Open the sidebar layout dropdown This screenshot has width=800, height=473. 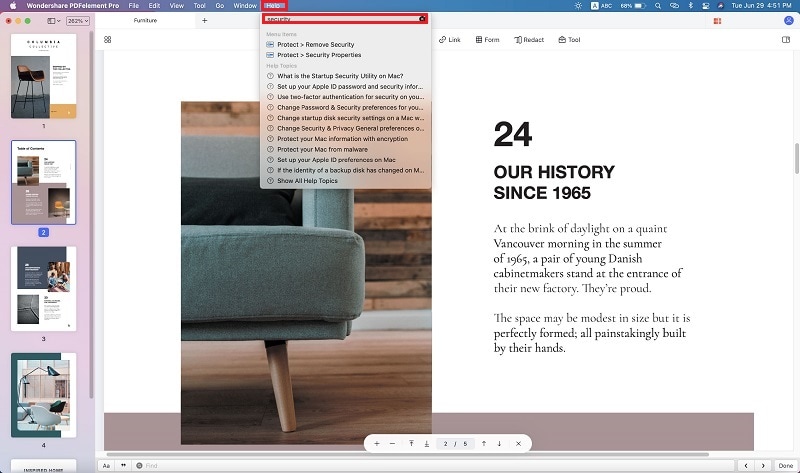54,21
